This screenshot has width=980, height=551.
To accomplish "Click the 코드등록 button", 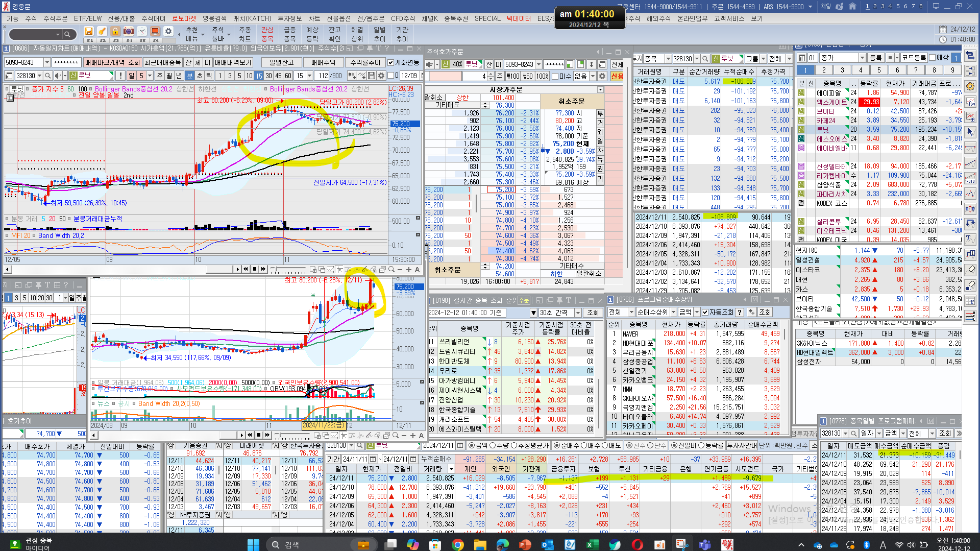I will [914, 58].
